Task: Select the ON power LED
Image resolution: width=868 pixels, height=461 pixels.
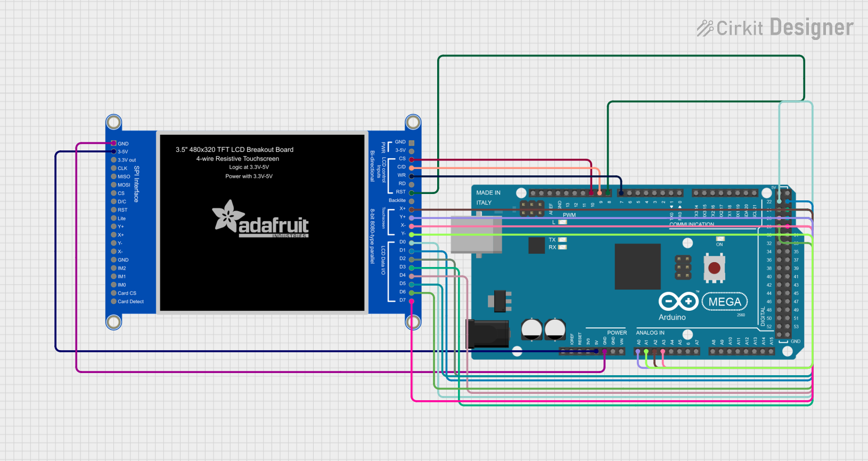Action: click(720, 239)
